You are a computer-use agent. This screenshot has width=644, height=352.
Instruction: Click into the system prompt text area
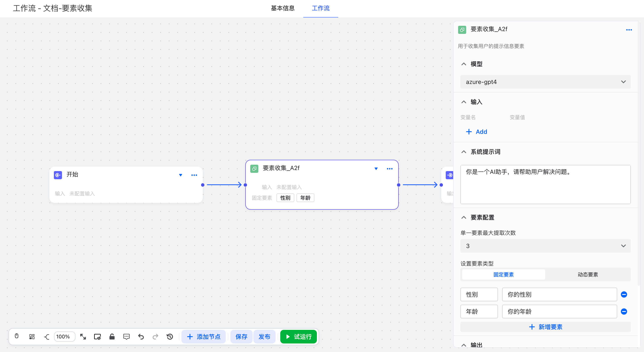545,184
